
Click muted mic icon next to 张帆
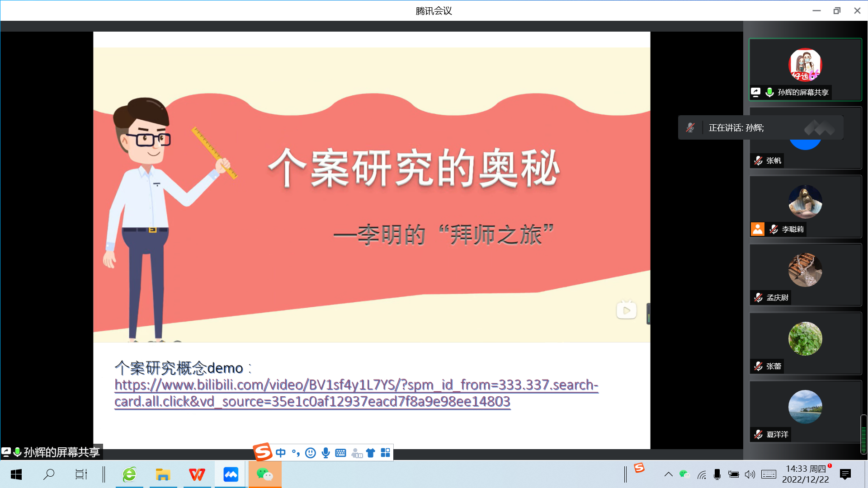coord(758,161)
